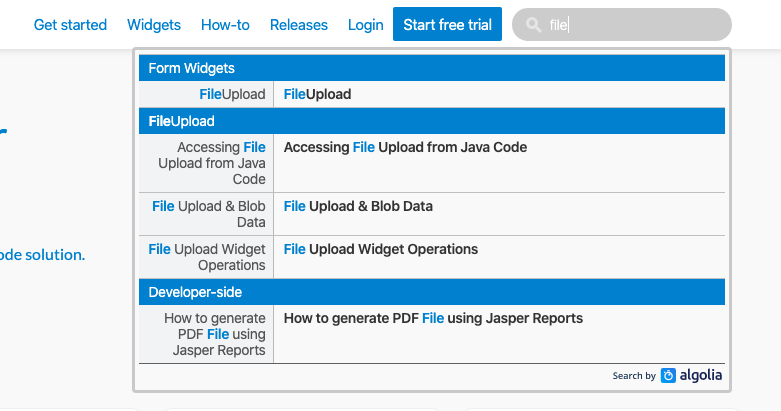
Task: Go to the How-to section
Action: tap(225, 25)
